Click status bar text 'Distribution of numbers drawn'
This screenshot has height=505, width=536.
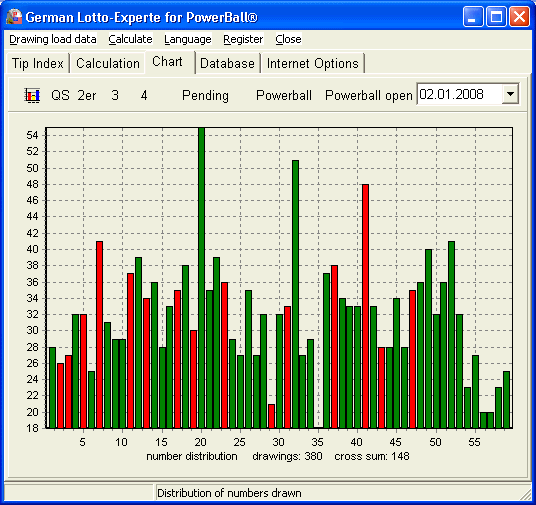tap(229, 493)
